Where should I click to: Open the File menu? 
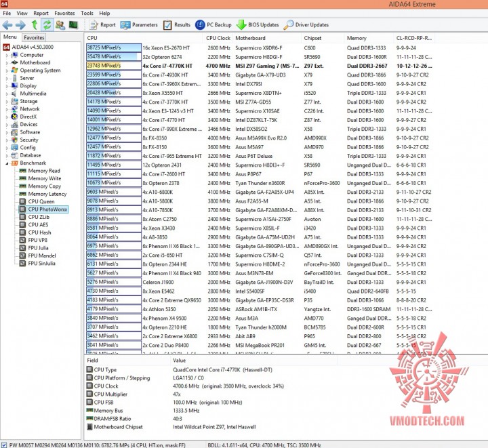click(x=7, y=13)
